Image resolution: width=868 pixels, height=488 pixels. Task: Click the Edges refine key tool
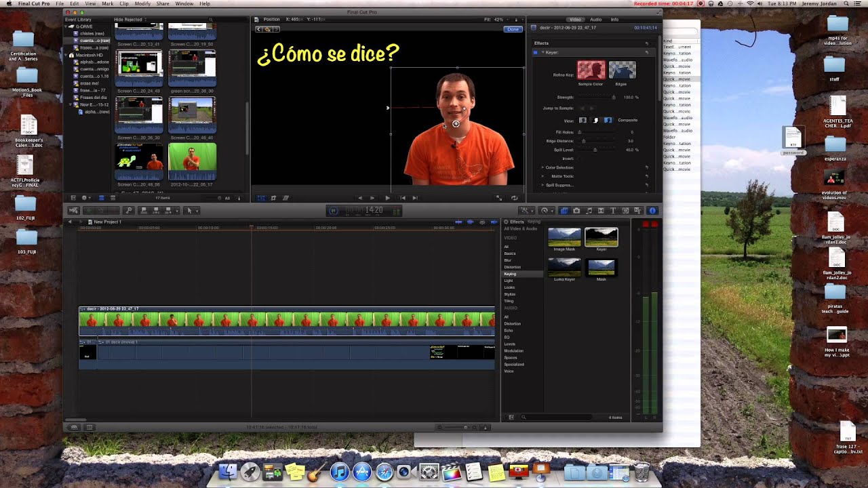623,69
